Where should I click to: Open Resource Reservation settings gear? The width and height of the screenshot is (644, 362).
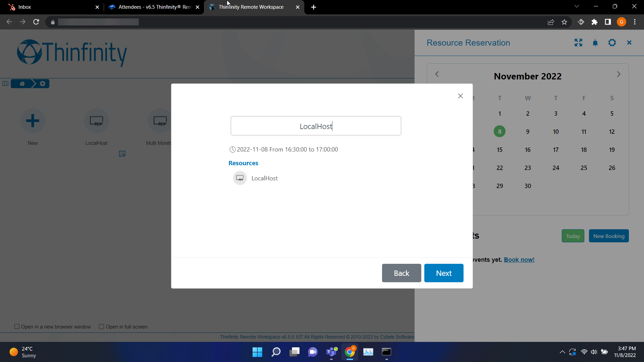pyautogui.click(x=612, y=43)
